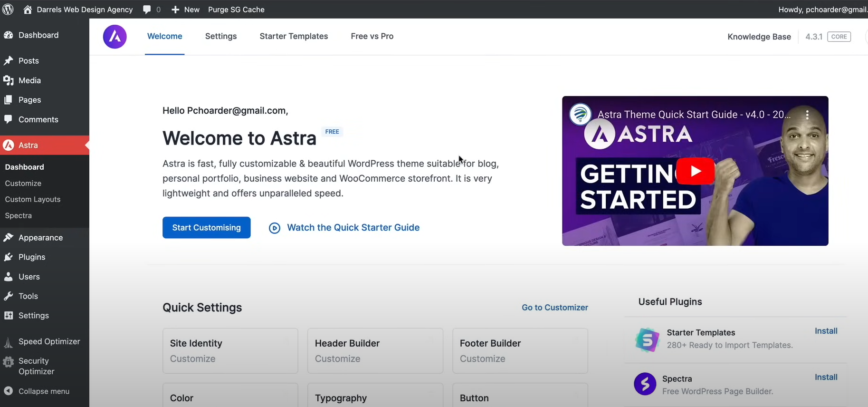868x407 pixels.
Task: Click the Useful Plugins heading
Action: [670, 302]
